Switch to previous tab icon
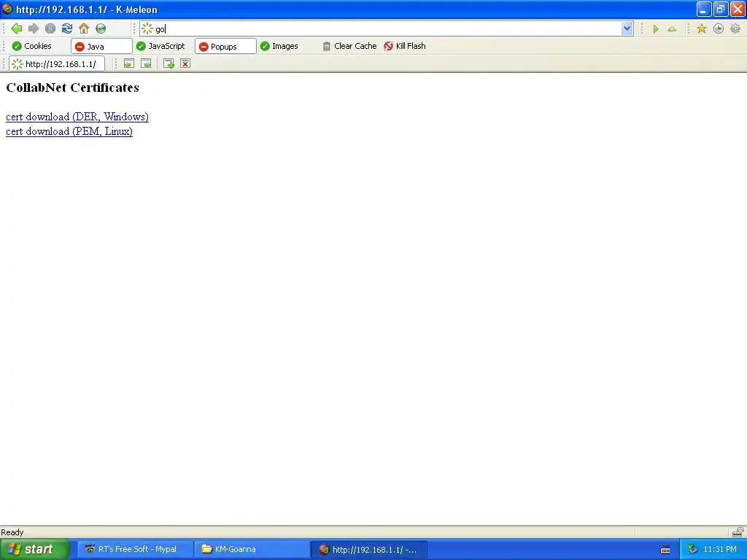This screenshot has height=560, width=747. [128, 64]
